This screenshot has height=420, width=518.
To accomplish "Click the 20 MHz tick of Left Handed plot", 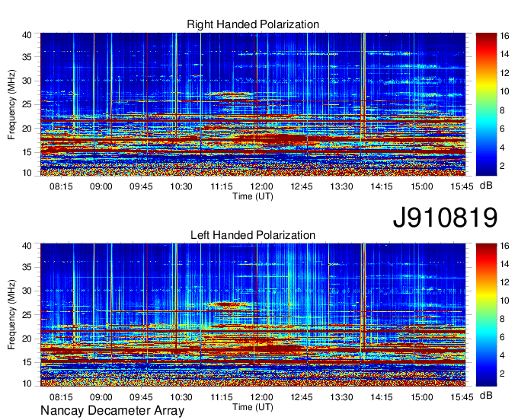I will [27, 339].
